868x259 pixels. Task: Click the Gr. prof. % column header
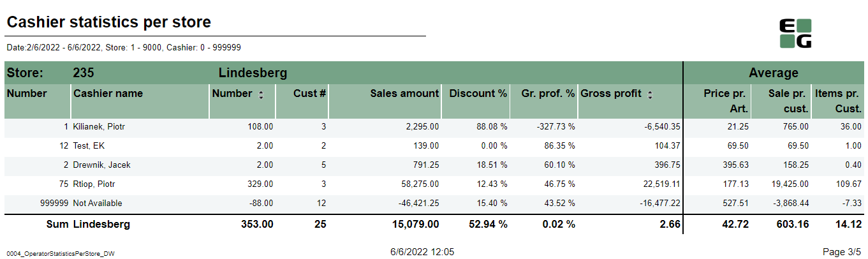[x=548, y=94]
